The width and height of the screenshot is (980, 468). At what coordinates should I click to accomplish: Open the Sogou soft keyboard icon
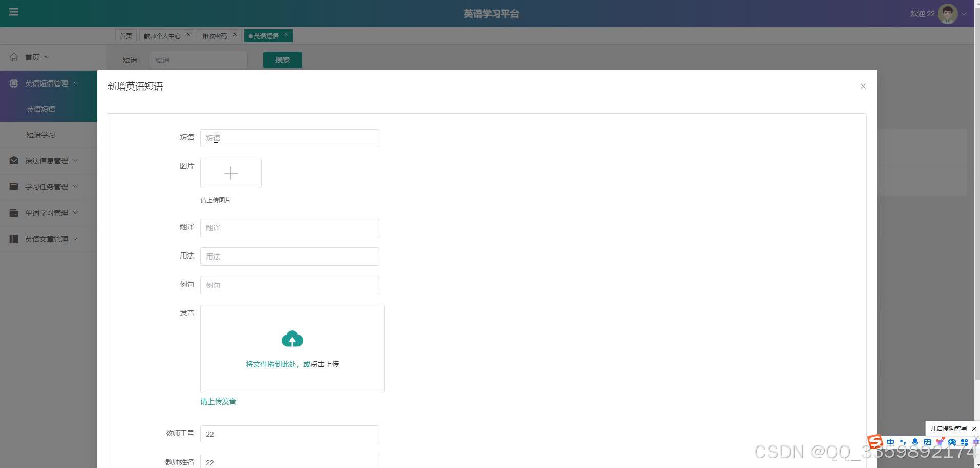click(x=927, y=442)
